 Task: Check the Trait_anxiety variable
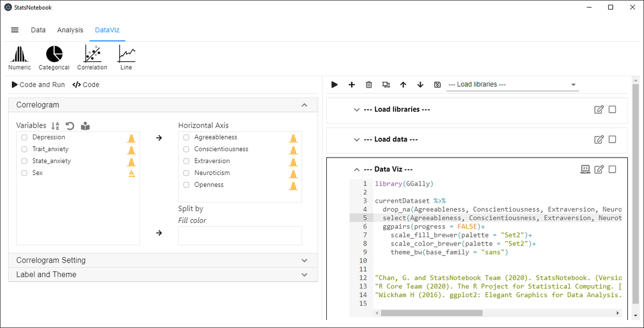tap(24, 150)
